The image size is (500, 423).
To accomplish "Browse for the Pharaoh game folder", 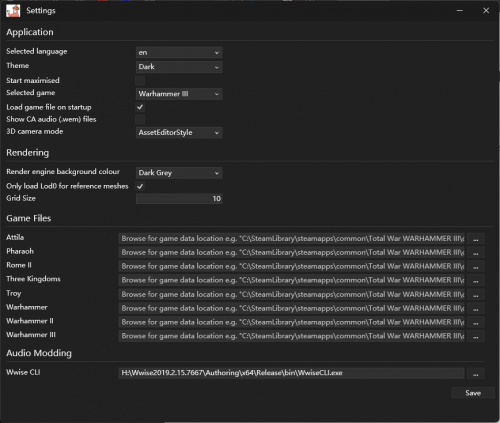I will [476, 253].
